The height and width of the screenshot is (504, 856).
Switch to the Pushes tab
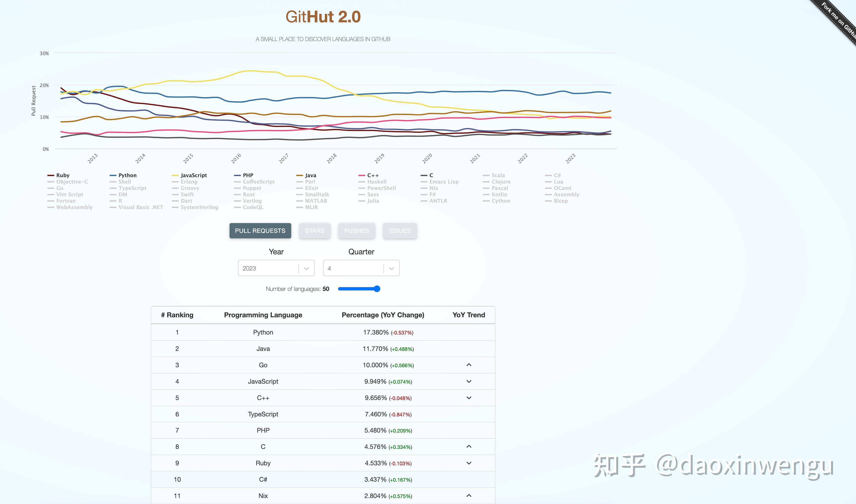pyautogui.click(x=356, y=231)
